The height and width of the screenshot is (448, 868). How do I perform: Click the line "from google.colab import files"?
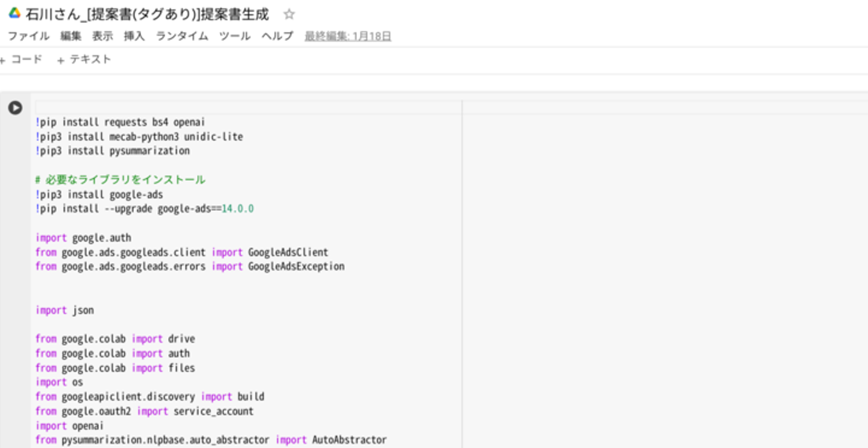click(x=115, y=368)
